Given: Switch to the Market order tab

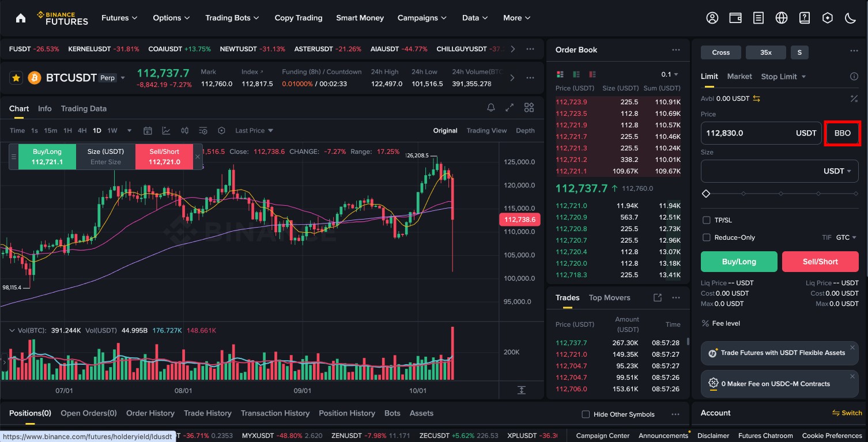Looking at the screenshot, I should pyautogui.click(x=739, y=77).
